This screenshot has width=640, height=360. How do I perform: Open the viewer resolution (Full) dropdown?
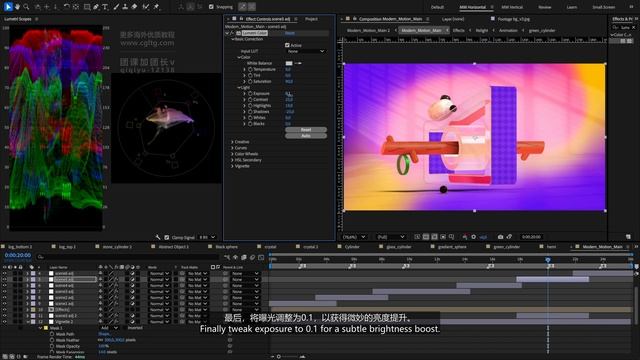coord(391,237)
